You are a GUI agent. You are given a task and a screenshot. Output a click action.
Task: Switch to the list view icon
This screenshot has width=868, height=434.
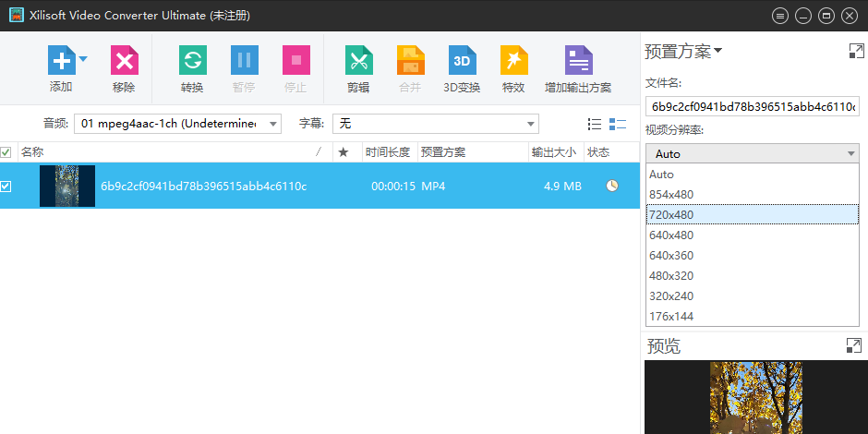point(595,124)
